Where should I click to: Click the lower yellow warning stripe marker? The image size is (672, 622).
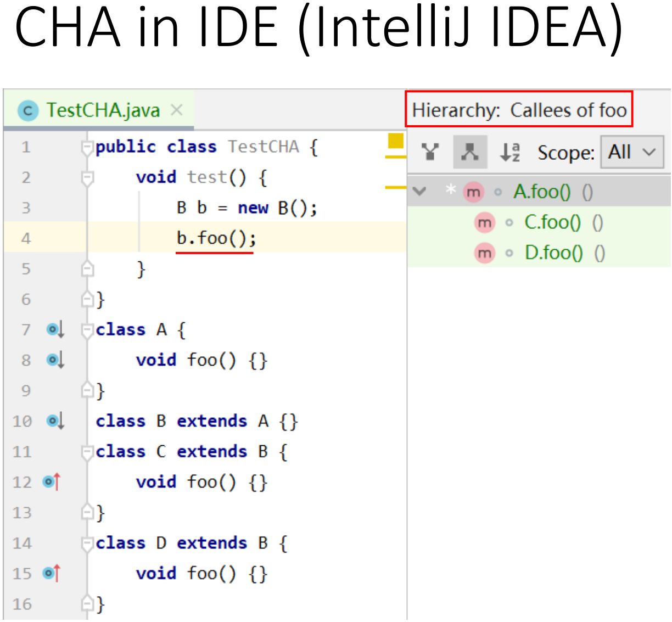396,188
